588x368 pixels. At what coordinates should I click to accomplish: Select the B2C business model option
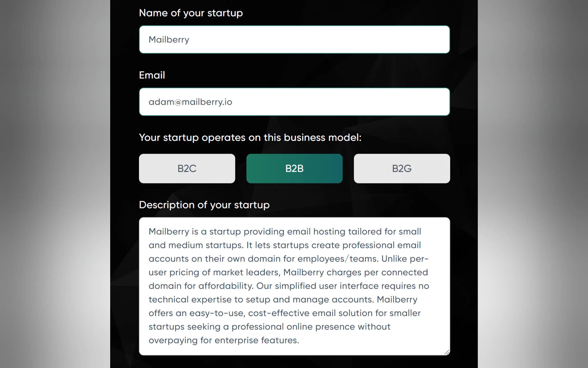[x=187, y=168]
